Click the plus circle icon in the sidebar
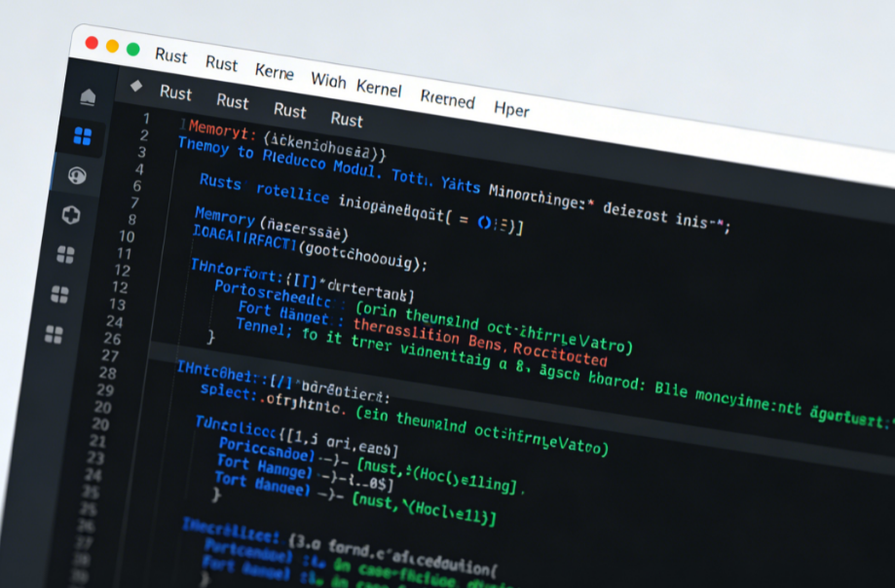Image resolution: width=895 pixels, height=588 pixels. pyautogui.click(x=71, y=215)
